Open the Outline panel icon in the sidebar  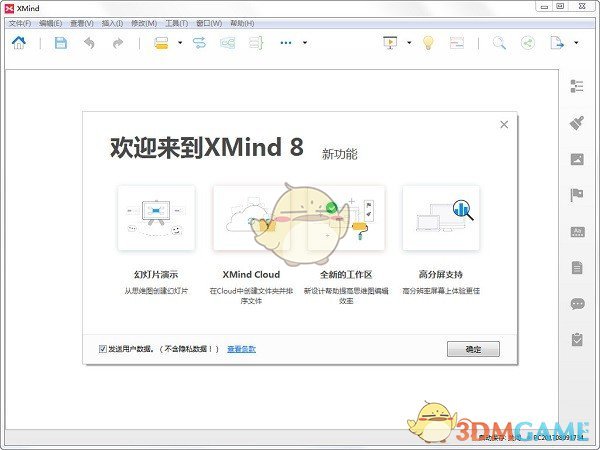(x=577, y=86)
